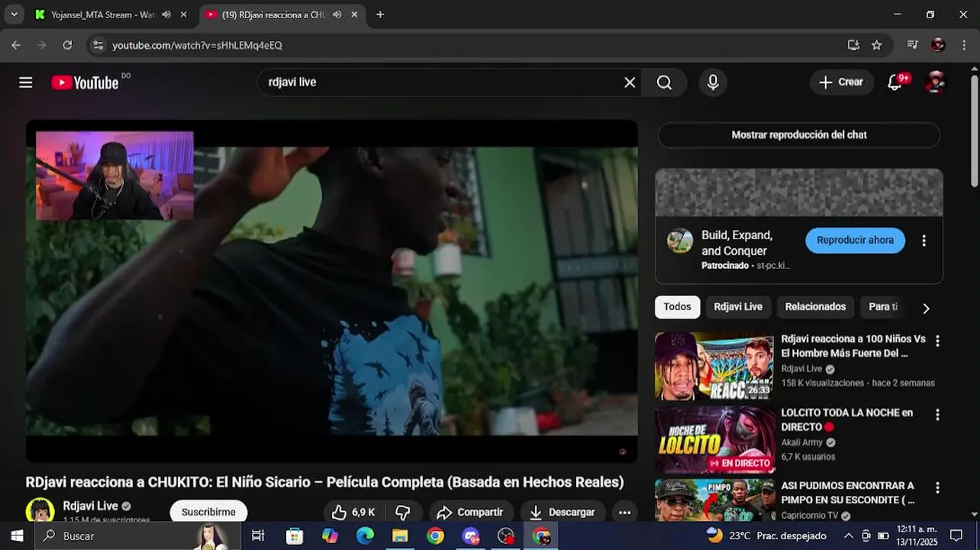This screenshot has height=550, width=980.
Task: Open Chrome profile avatar
Action: (938, 45)
